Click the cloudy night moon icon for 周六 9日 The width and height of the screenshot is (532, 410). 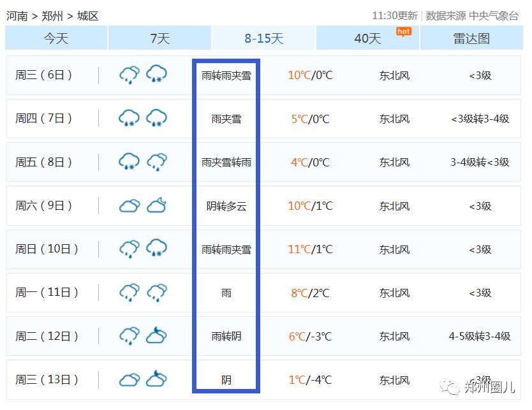[156, 205]
